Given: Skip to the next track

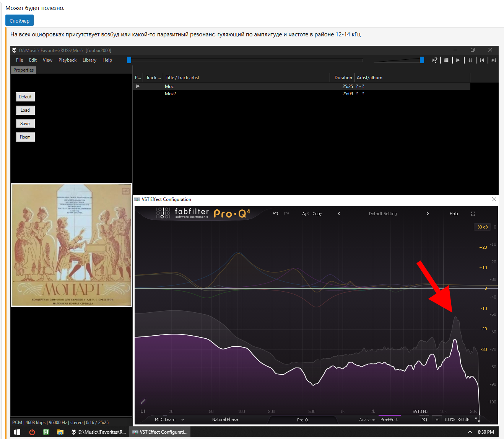Looking at the screenshot, I should coord(494,60).
